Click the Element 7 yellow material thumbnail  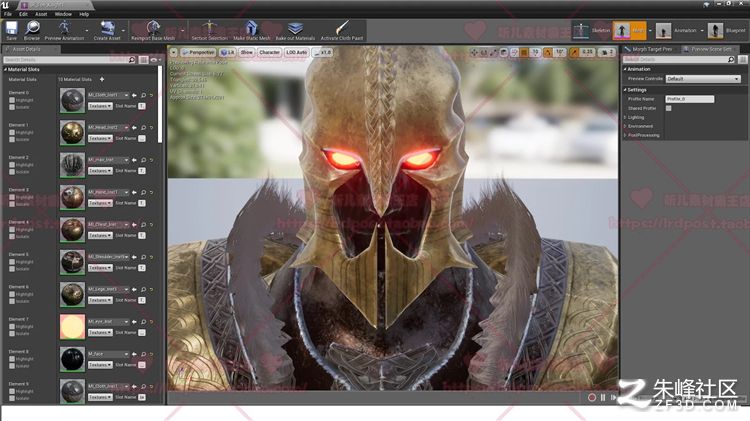tap(72, 326)
